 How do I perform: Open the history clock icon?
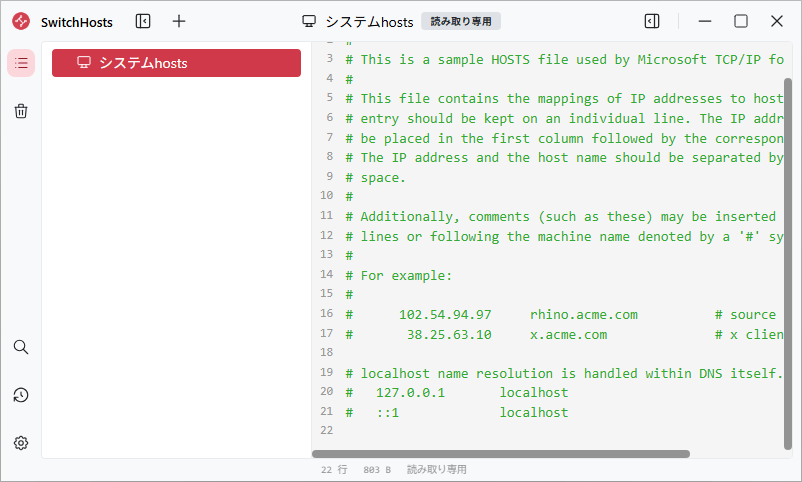coord(21,395)
